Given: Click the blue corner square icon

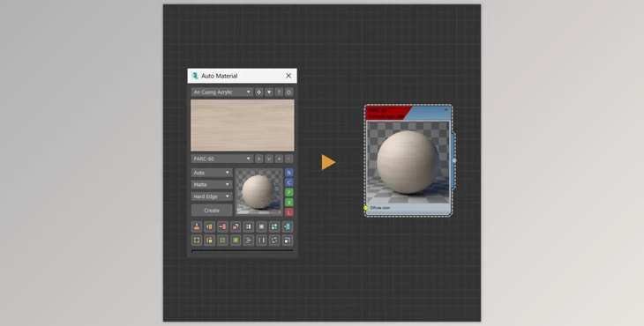Looking at the screenshot, I should (x=288, y=240).
